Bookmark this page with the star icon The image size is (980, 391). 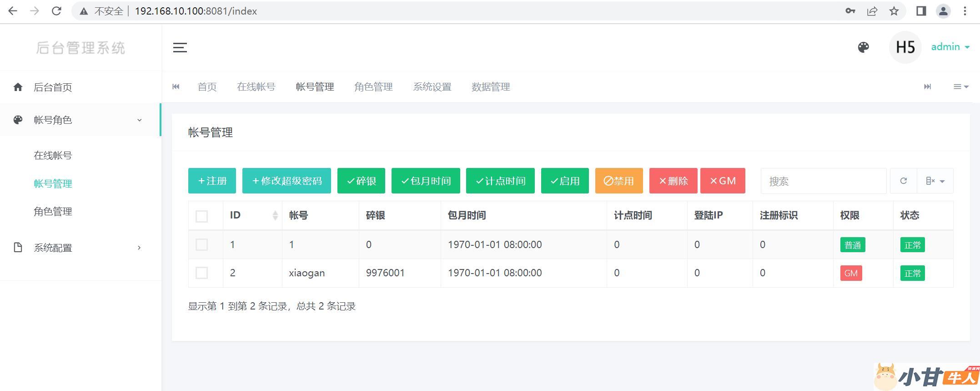point(894,11)
